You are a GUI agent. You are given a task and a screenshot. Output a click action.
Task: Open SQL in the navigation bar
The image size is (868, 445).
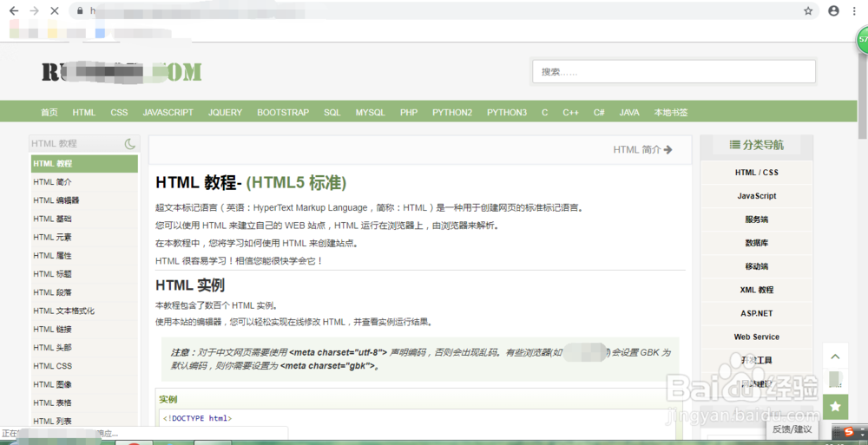332,113
